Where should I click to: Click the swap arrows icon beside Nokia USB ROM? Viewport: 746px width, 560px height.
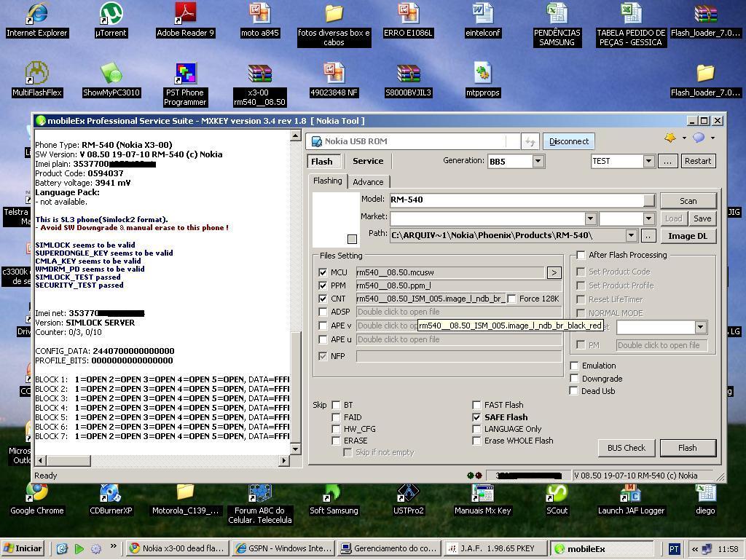coord(530,141)
